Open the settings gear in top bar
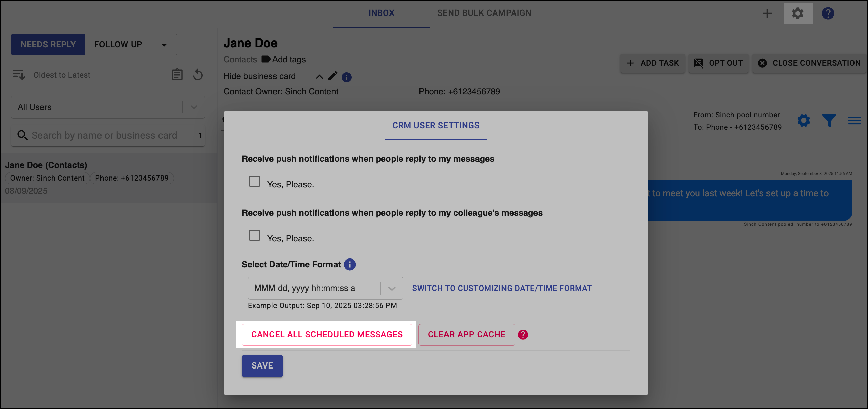 (x=798, y=14)
